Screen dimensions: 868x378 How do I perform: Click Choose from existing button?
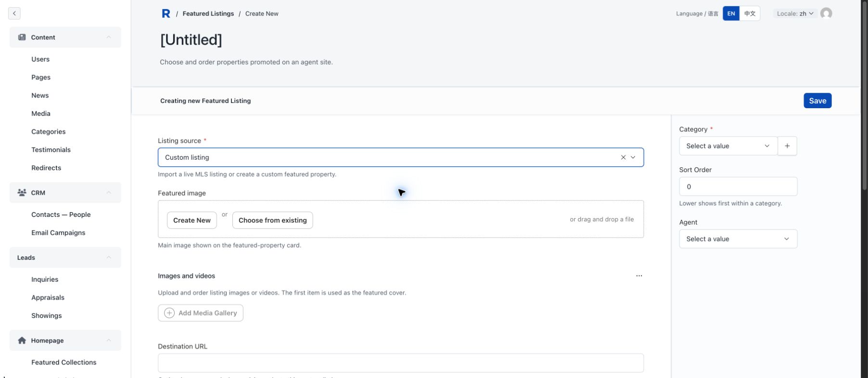[x=272, y=220]
